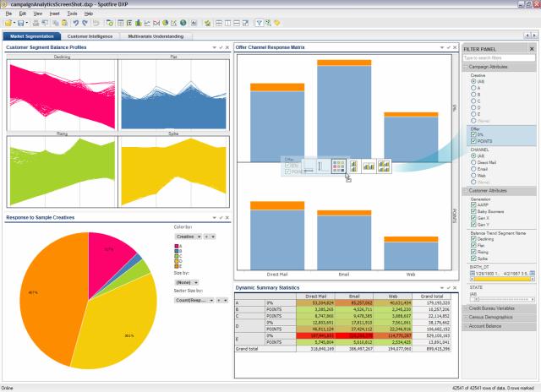Image resolution: width=541 pixels, height=392 pixels.
Task: Switch to Multivariate Understanding tab
Action: point(156,36)
